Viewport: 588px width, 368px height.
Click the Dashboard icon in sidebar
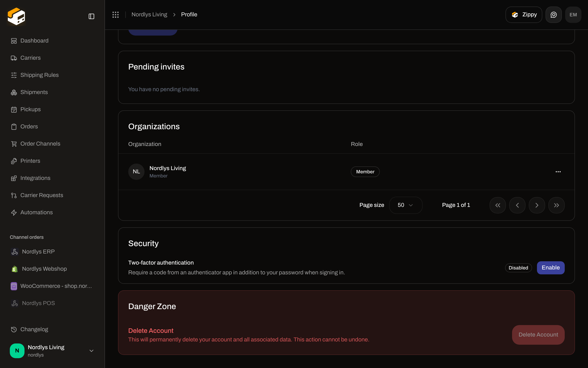click(x=14, y=41)
